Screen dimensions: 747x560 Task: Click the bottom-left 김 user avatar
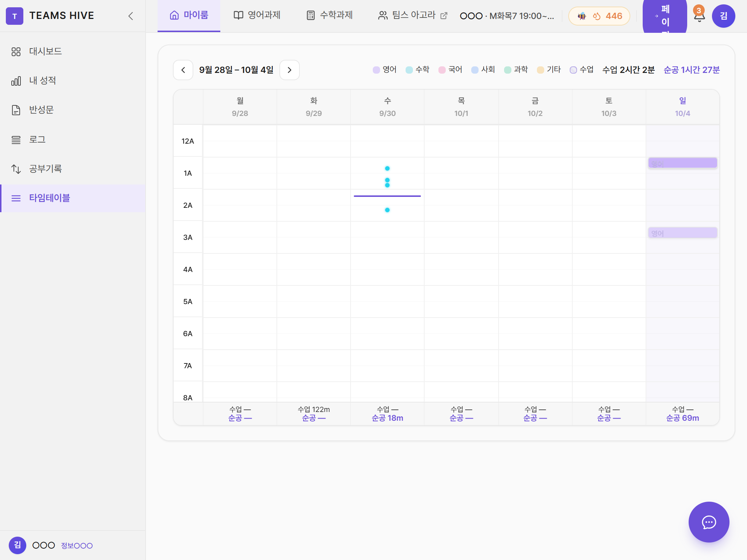coord(18,545)
